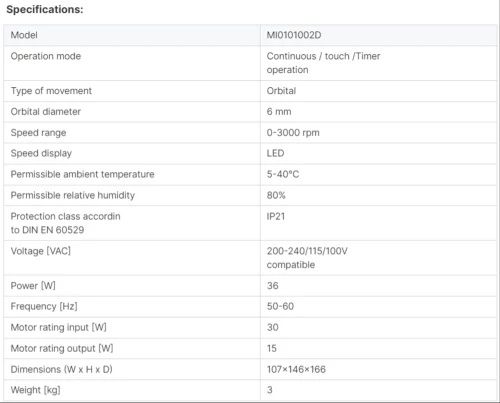Select the Continuous / touch /Timer operation value

pos(323,63)
